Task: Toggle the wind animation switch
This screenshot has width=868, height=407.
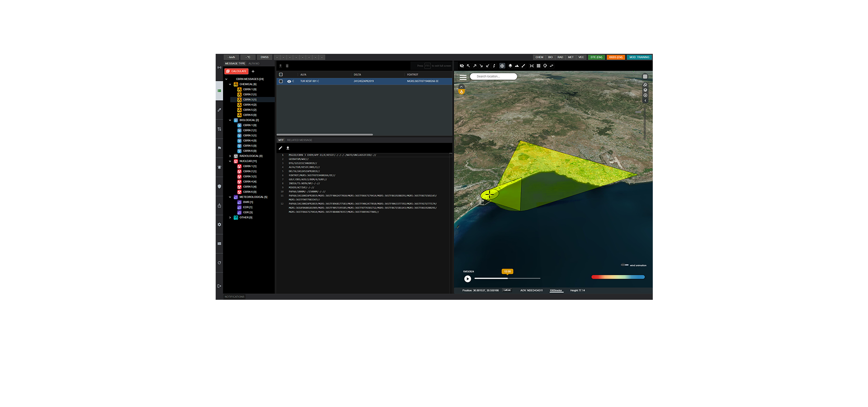Action: pyautogui.click(x=625, y=265)
